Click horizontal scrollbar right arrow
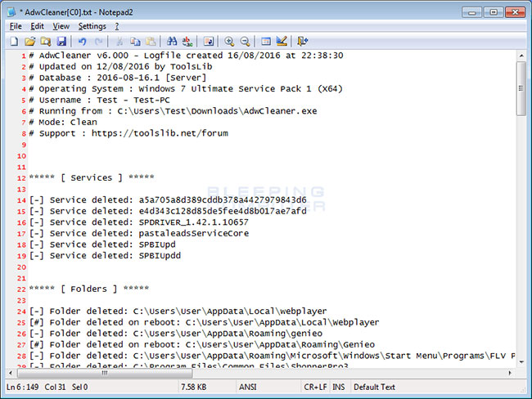Image resolution: width=532 pixels, height=399 pixels. [510, 373]
